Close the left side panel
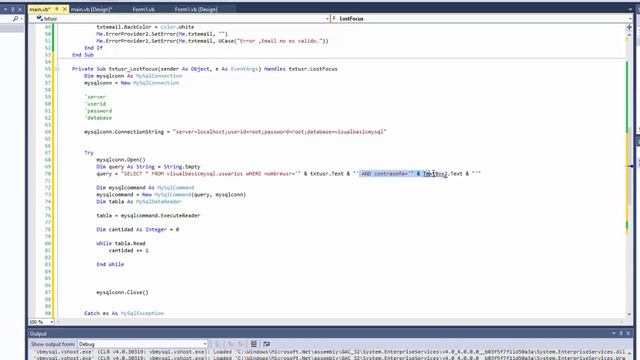The height and width of the screenshot is (360, 640). coord(20,9)
